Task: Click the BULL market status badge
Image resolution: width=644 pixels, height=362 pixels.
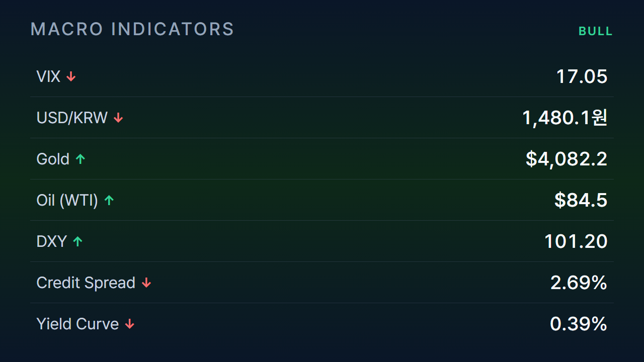Action: [x=596, y=31]
